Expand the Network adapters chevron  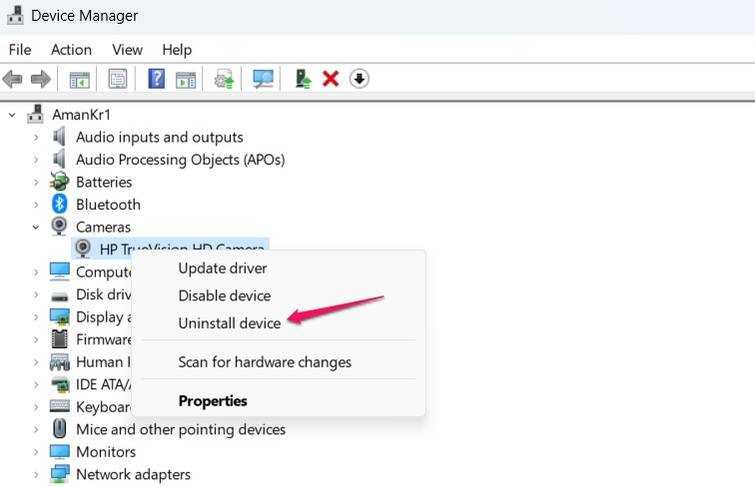(36, 474)
